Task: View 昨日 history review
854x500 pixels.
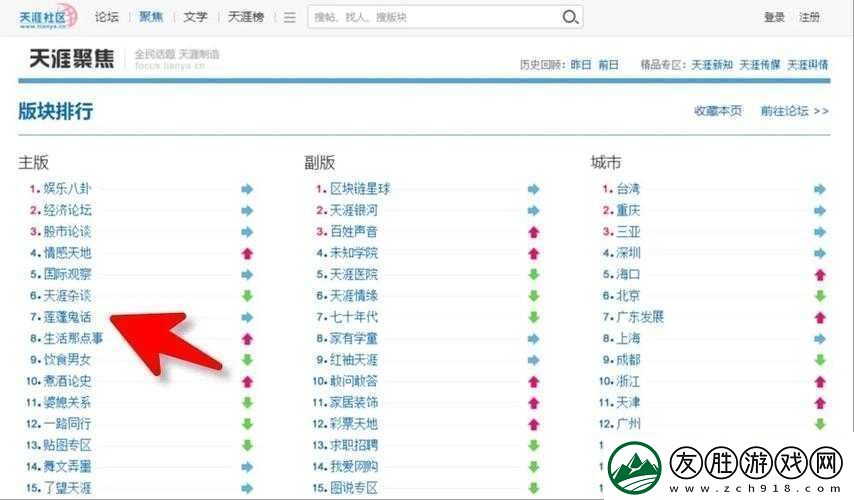Action: coord(581,64)
